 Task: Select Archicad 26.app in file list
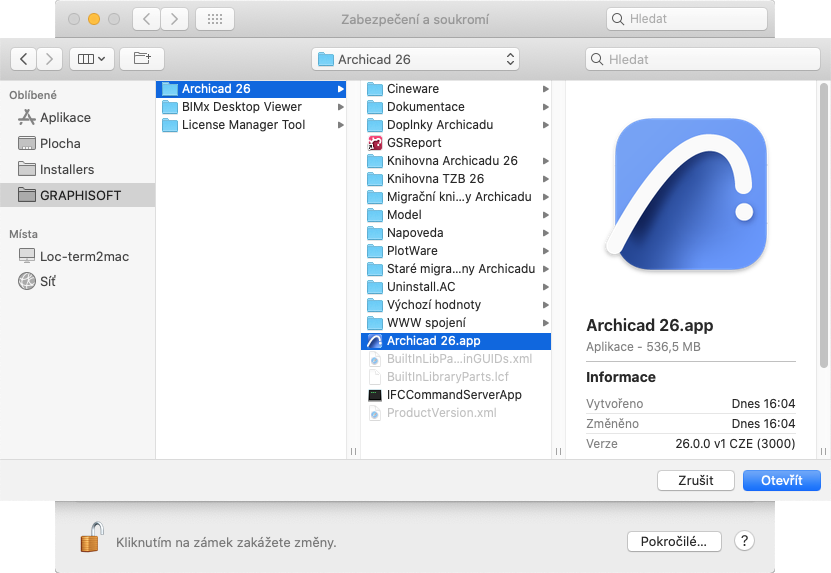tap(456, 341)
